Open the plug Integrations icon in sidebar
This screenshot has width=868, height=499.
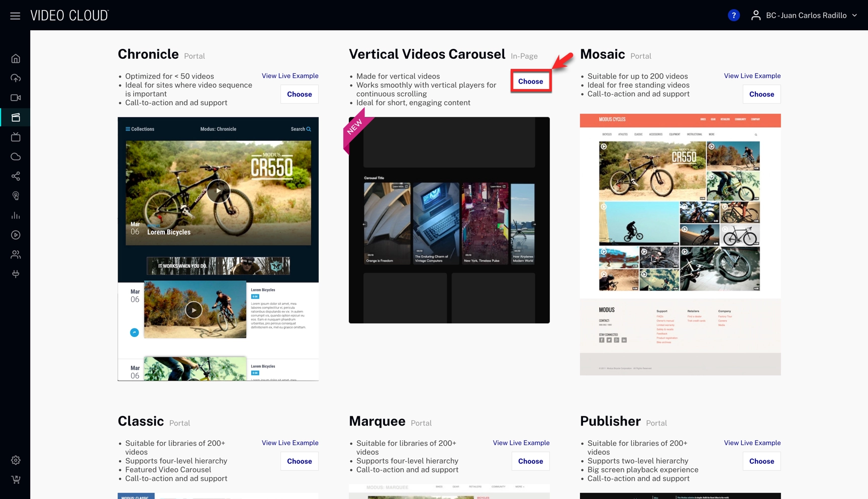(16, 274)
